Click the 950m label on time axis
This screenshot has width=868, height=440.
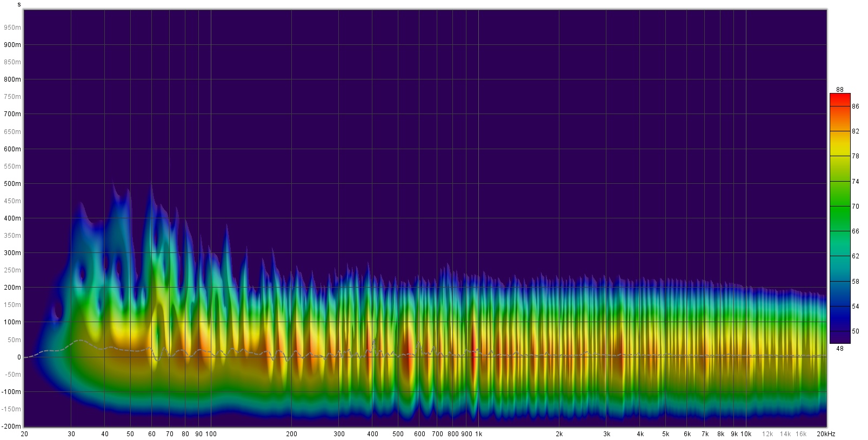tap(12, 27)
